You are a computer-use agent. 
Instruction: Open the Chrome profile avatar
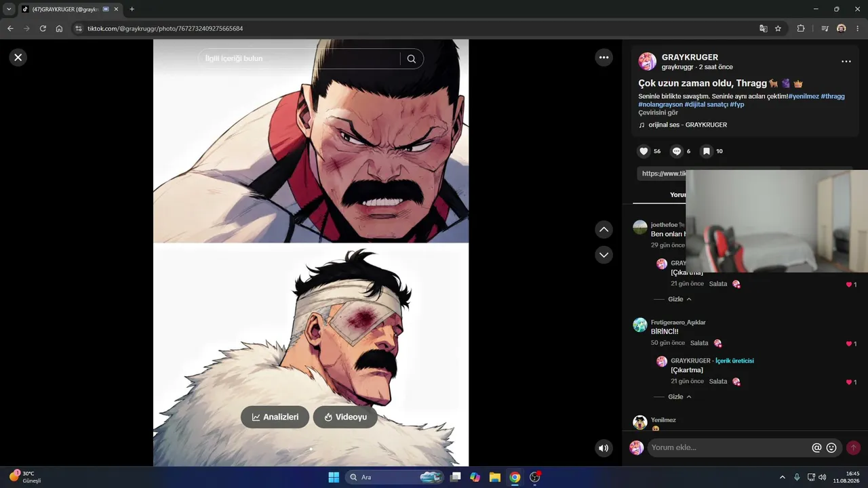point(842,28)
